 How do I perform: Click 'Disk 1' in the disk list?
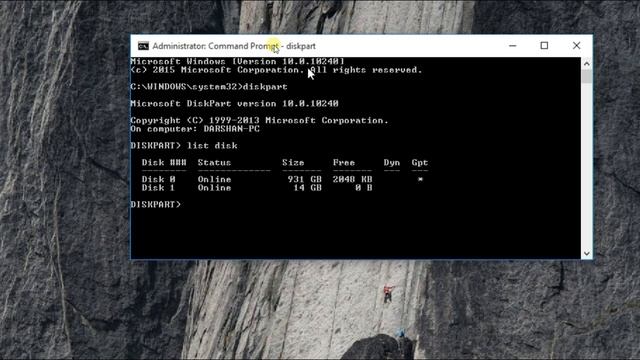[x=158, y=188]
